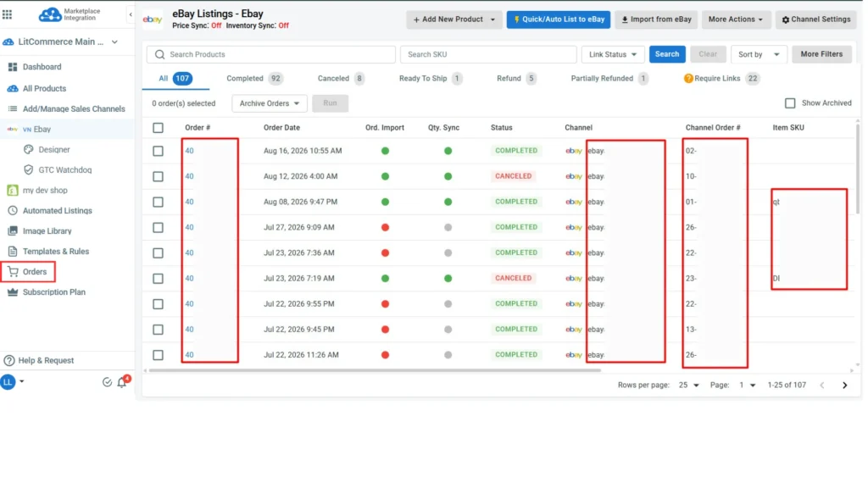Check the Jul 27, 2026 9:09 AM order
The image size is (868, 488).
pyautogui.click(x=159, y=227)
